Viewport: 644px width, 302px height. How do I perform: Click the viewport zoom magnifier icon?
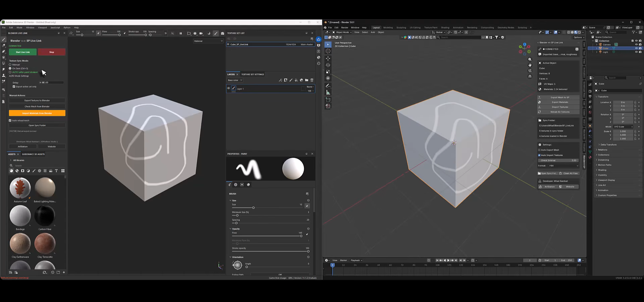click(x=530, y=59)
